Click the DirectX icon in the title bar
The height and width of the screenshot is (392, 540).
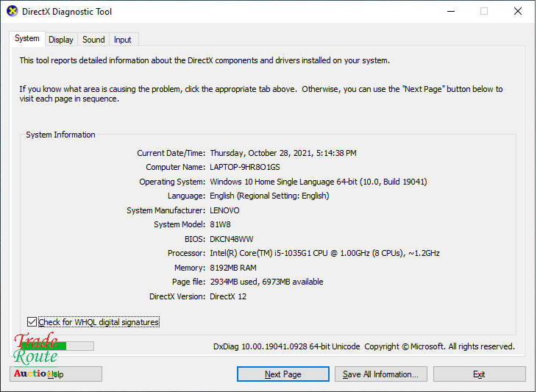tap(12, 12)
